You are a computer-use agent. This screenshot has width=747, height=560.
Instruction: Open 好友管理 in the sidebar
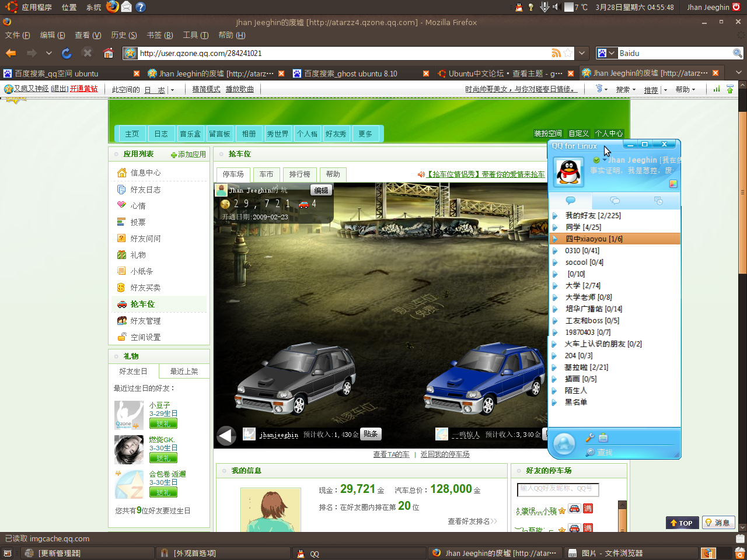coord(145,321)
